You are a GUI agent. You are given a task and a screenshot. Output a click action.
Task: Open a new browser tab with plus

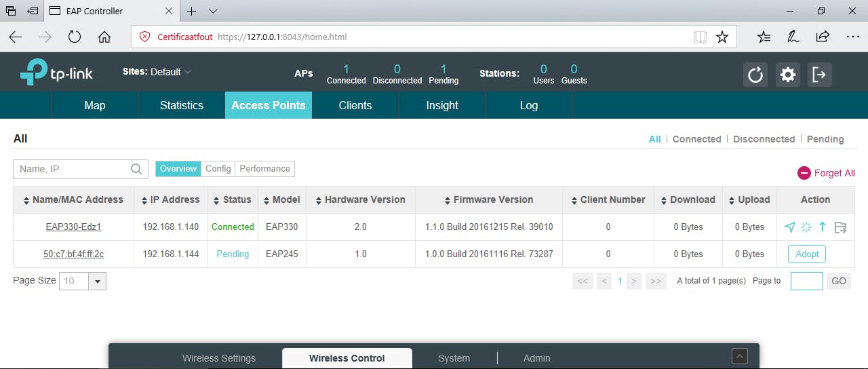tap(192, 11)
